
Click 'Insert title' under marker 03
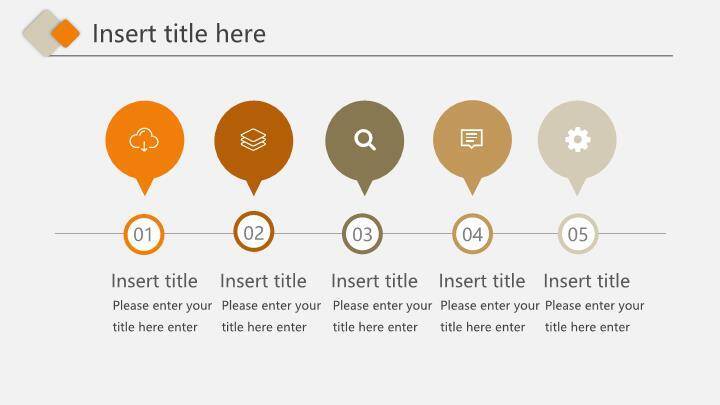[374, 281]
